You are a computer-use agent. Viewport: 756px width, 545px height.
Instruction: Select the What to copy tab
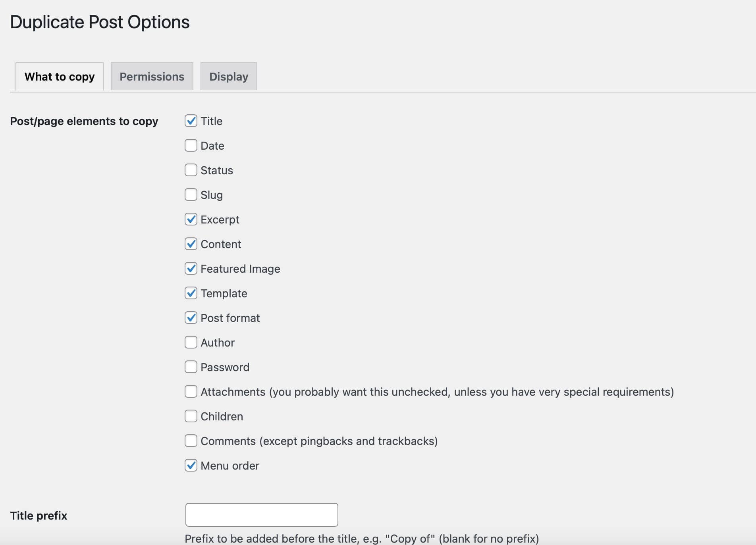point(59,76)
